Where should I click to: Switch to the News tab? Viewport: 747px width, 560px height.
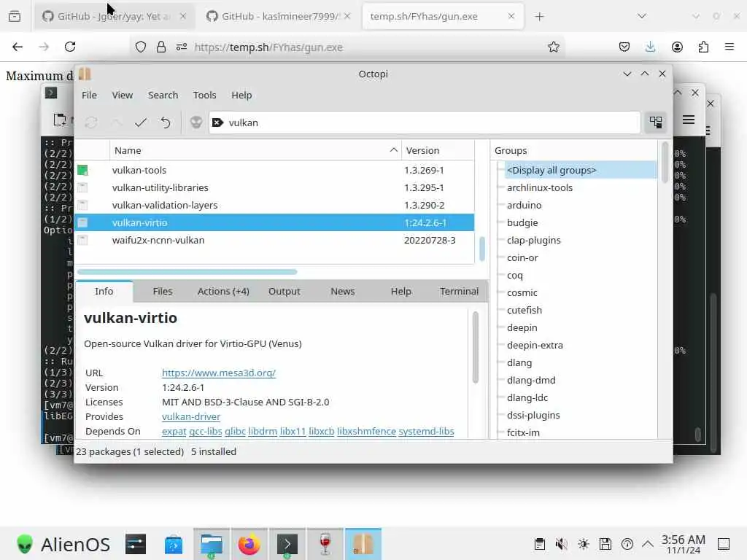pos(343,292)
